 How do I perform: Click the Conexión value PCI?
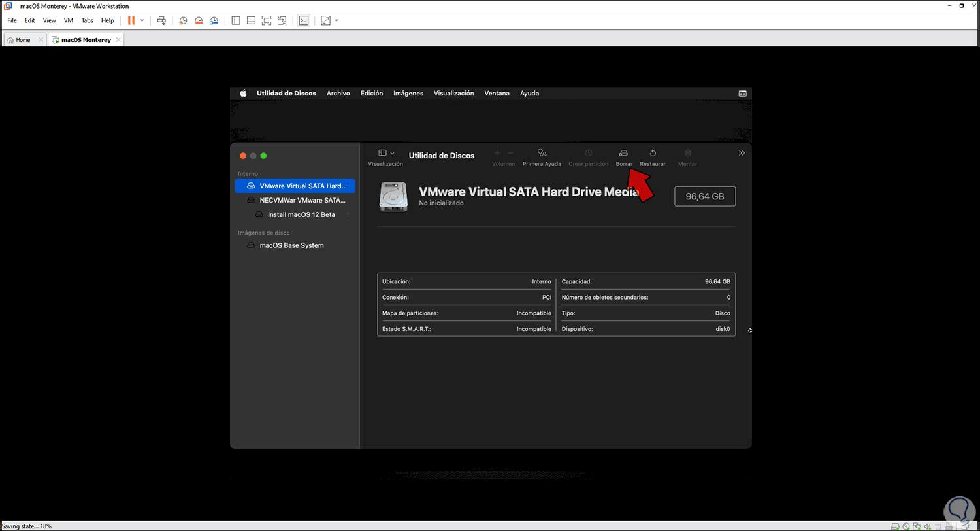coord(546,297)
